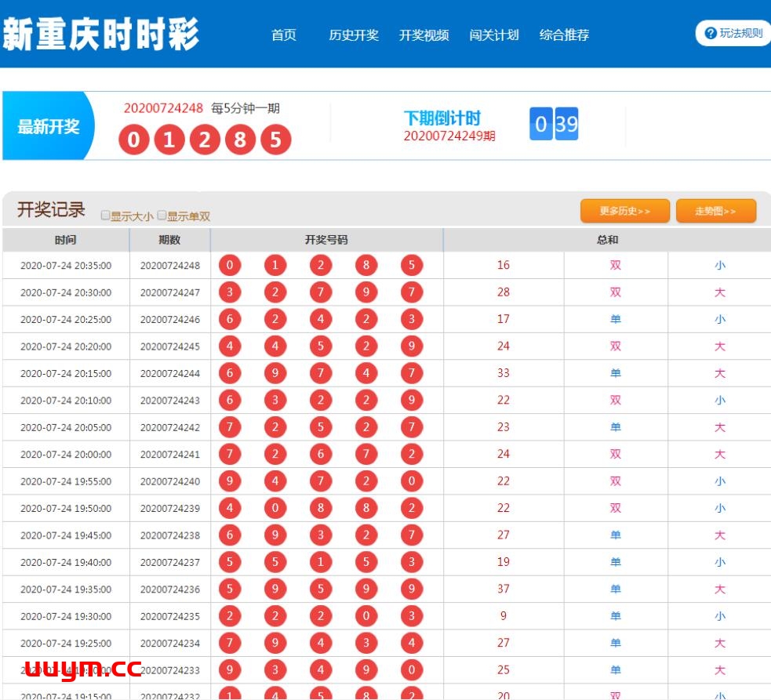Click the countdown timer showing 0 39
771x700 pixels.
[x=555, y=125]
